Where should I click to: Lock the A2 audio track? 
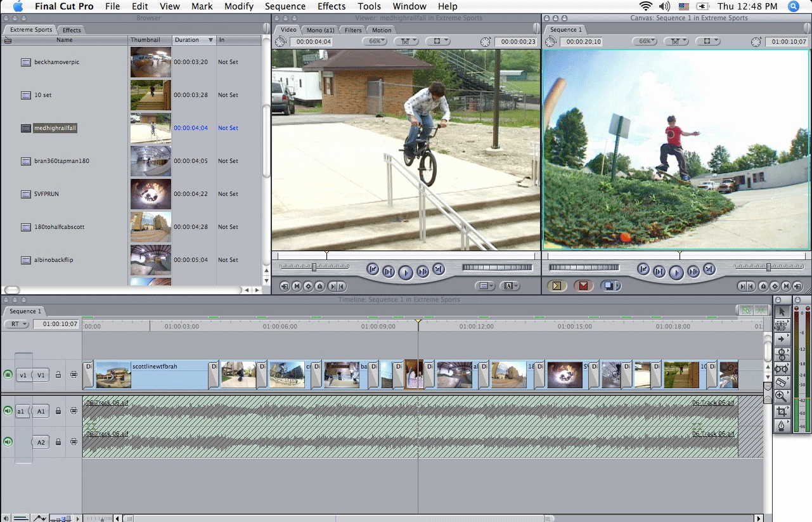[x=58, y=441]
